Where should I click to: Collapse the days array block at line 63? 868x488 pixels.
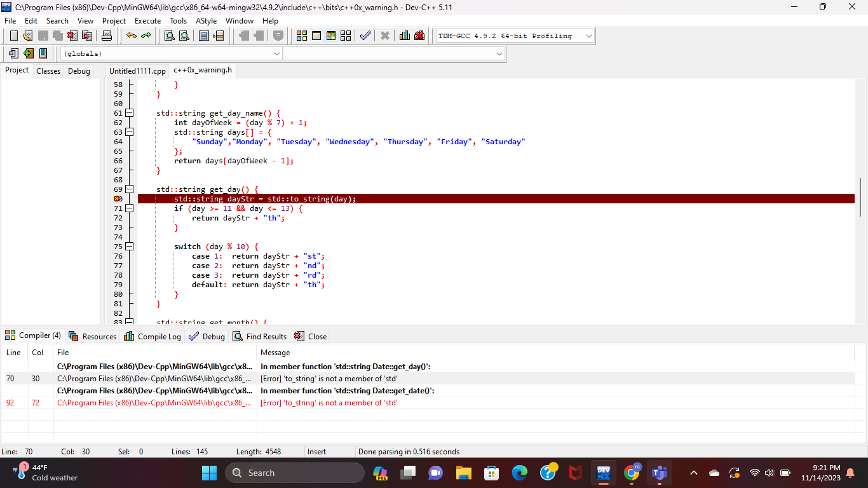coord(130,132)
